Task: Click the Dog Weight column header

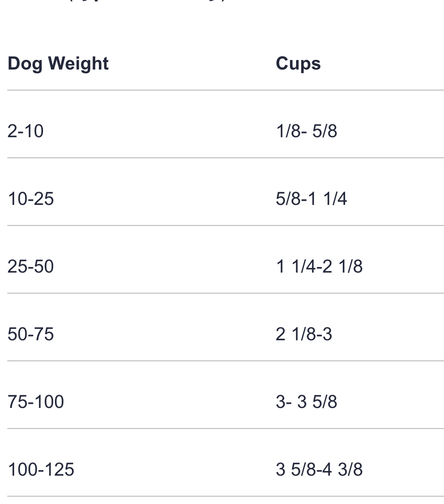Action: tap(58, 64)
